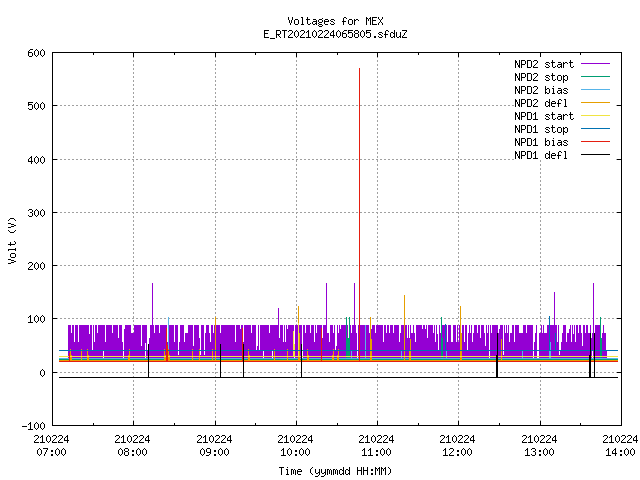Viewport: 640px width, 480px height.
Task: Select the "NPD1 stop" legend label
Action: (541, 129)
